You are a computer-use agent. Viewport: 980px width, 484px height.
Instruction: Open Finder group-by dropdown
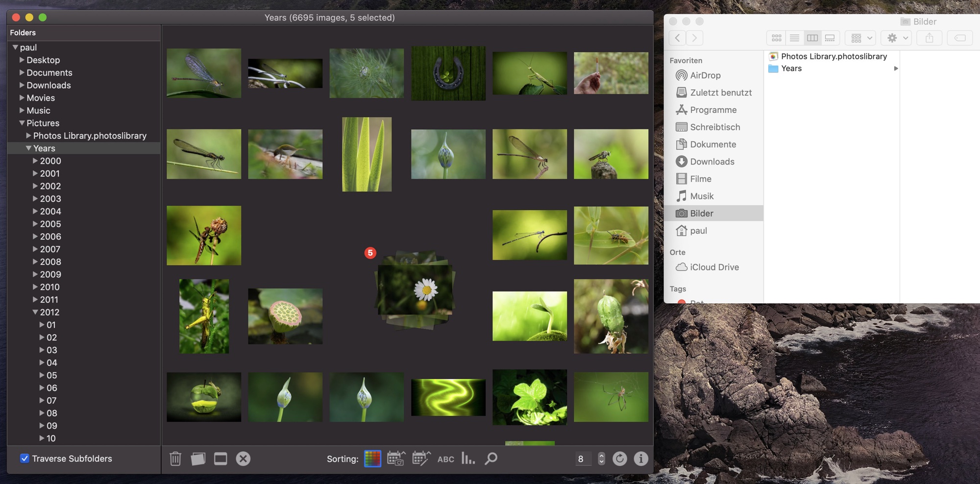coord(861,38)
